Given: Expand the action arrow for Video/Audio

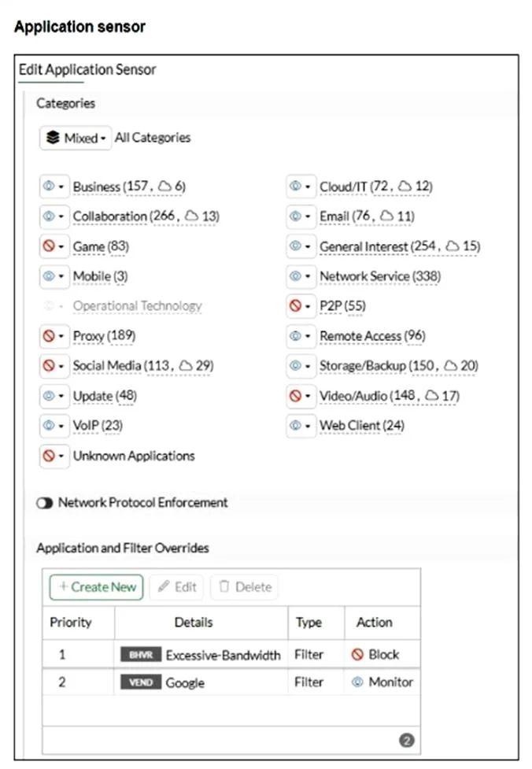Looking at the screenshot, I should coord(308,396).
